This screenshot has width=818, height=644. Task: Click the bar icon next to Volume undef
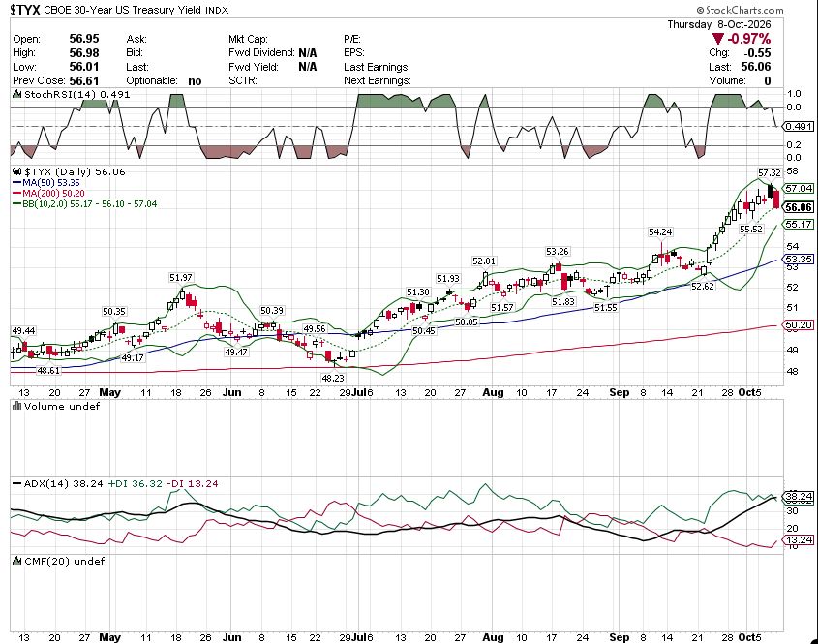point(16,406)
